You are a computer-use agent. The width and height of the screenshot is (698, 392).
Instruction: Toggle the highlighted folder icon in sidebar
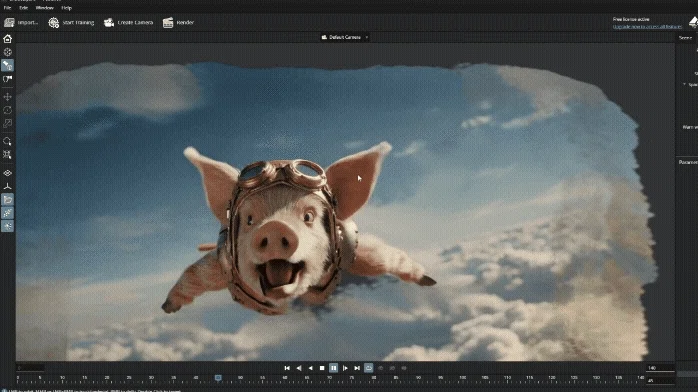point(8,200)
